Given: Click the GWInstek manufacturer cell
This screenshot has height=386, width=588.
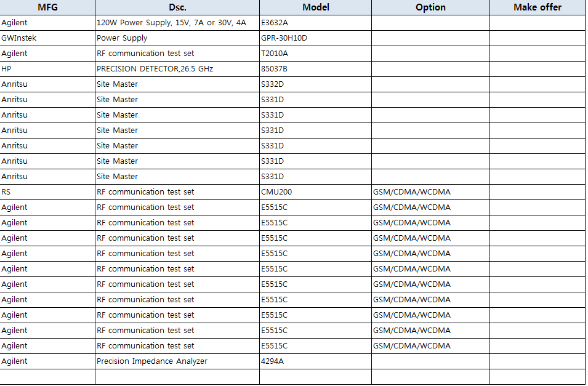Looking at the screenshot, I should pos(19,38).
